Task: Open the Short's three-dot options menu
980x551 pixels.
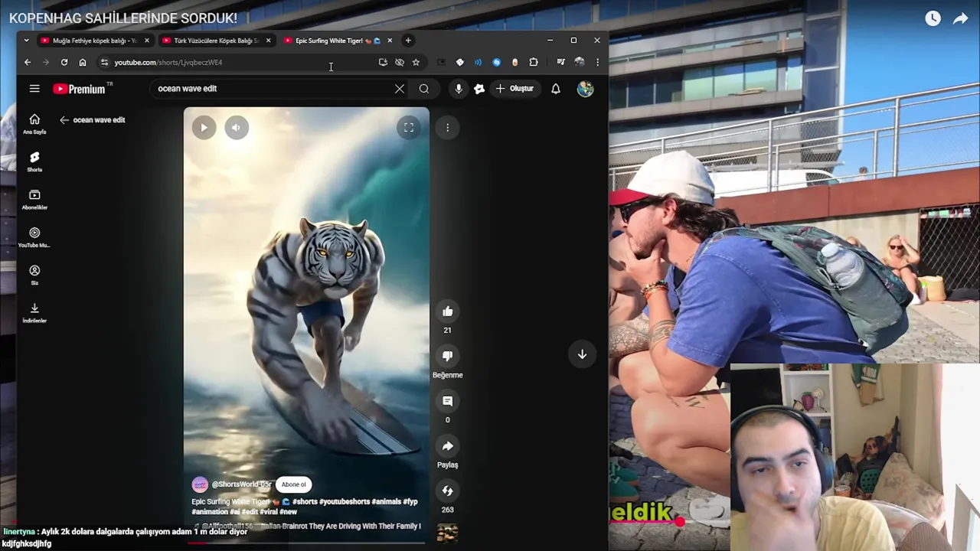Action: click(448, 128)
